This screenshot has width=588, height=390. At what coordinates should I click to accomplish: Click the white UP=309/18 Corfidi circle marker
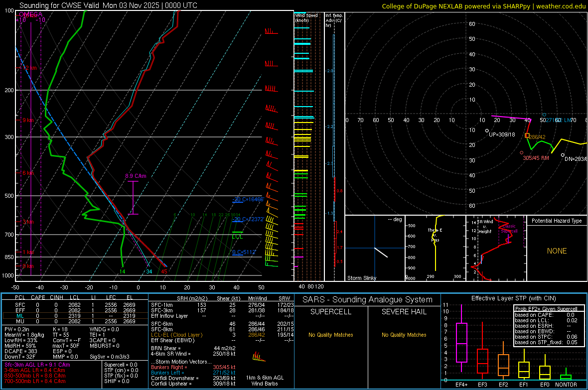487,131
